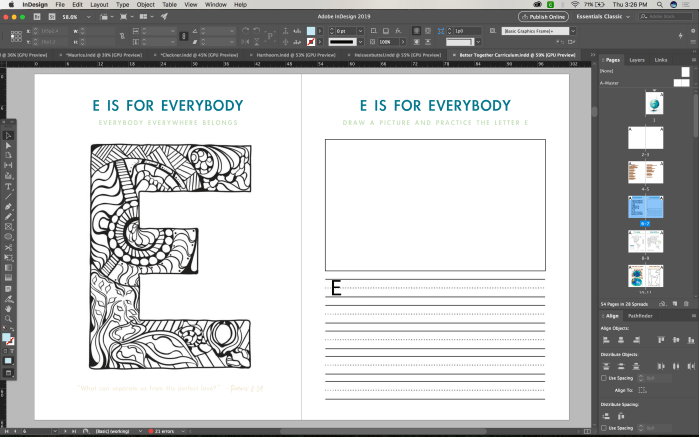Select the Scissors tool

8,247
